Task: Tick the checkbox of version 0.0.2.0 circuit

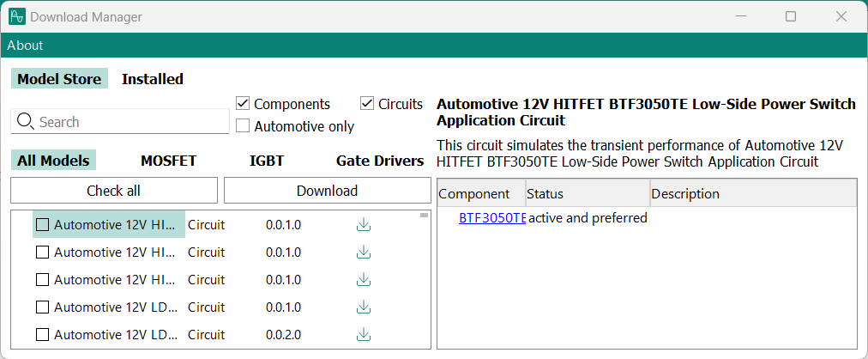Action: (x=42, y=335)
